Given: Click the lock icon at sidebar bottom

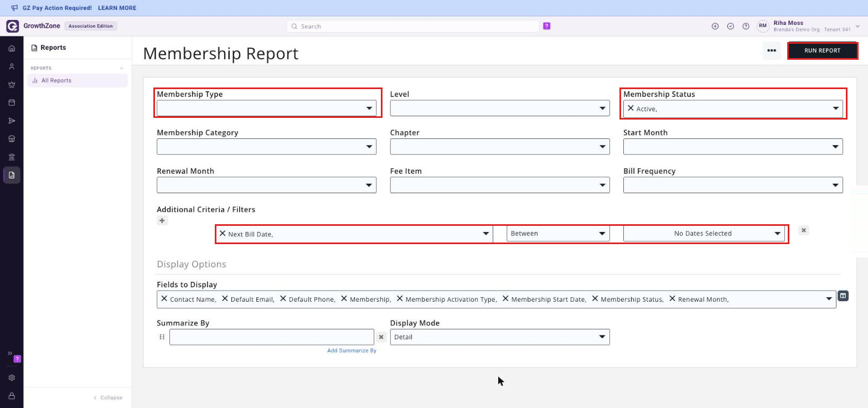Looking at the screenshot, I should click(12, 396).
